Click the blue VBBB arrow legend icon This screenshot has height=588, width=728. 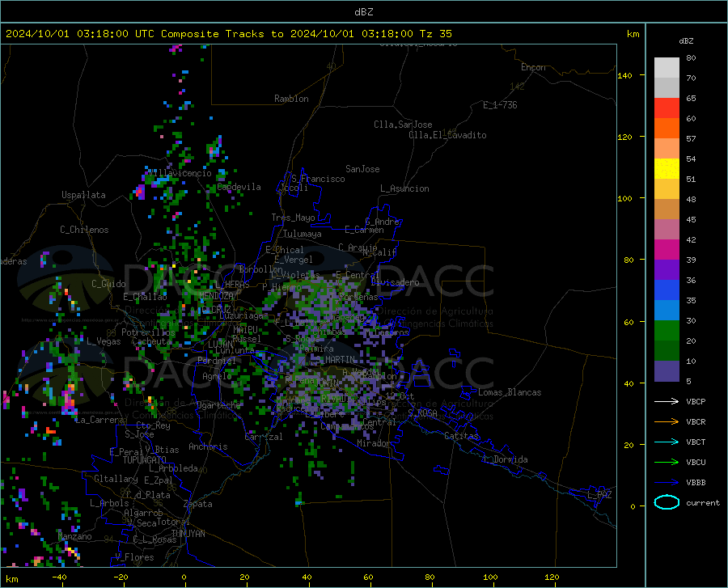click(x=667, y=483)
